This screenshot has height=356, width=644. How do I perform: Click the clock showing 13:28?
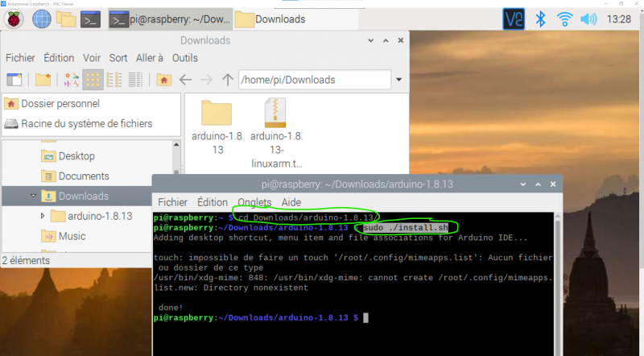[x=618, y=19]
